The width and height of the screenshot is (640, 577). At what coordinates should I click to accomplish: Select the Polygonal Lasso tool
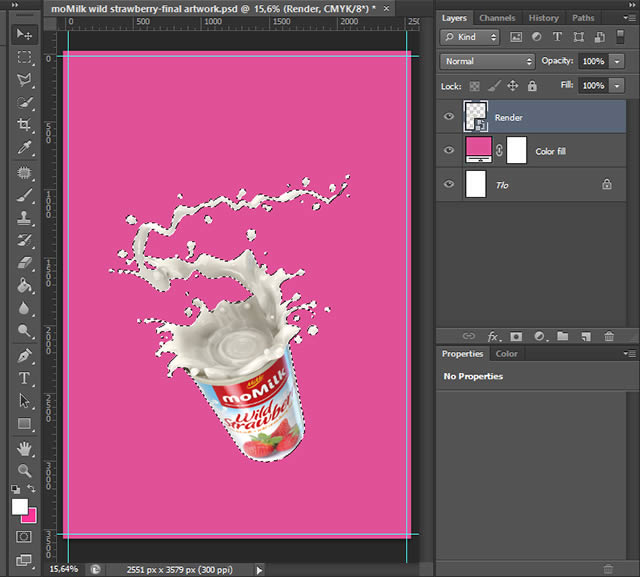[x=24, y=79]
